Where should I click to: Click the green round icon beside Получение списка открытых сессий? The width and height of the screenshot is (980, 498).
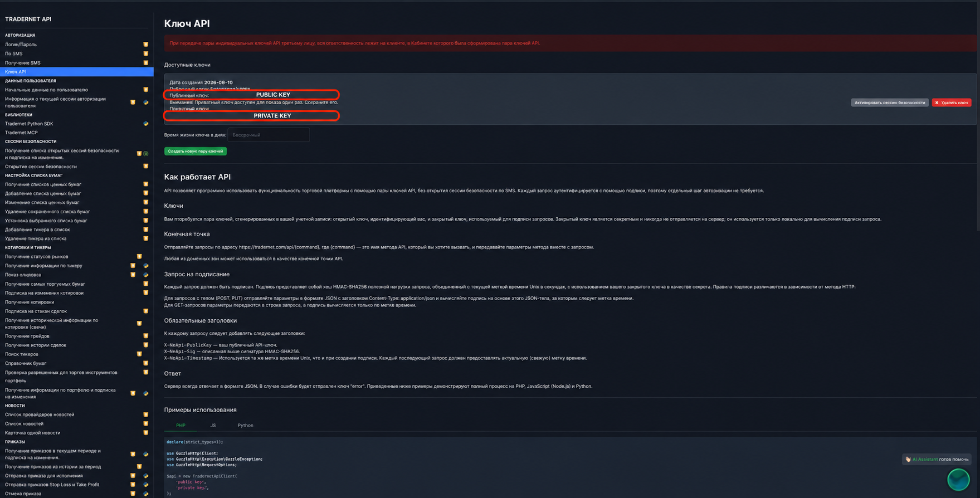coord(146,154)
